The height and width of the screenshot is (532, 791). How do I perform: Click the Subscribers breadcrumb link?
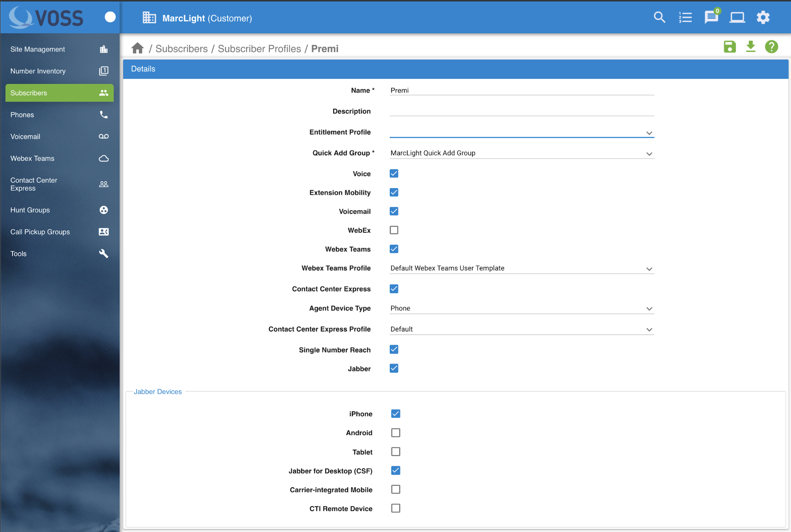pos(181,49)
